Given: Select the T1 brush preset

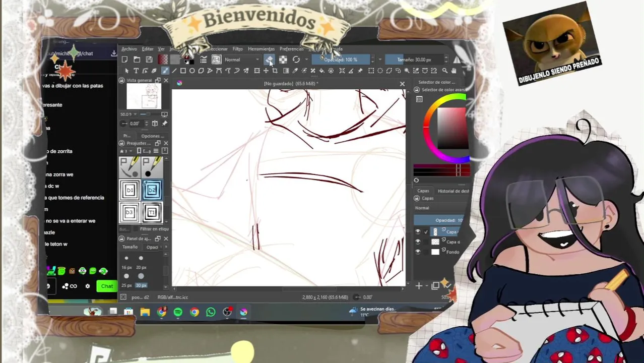Looking at the screenshot, I should pos(152,212).
